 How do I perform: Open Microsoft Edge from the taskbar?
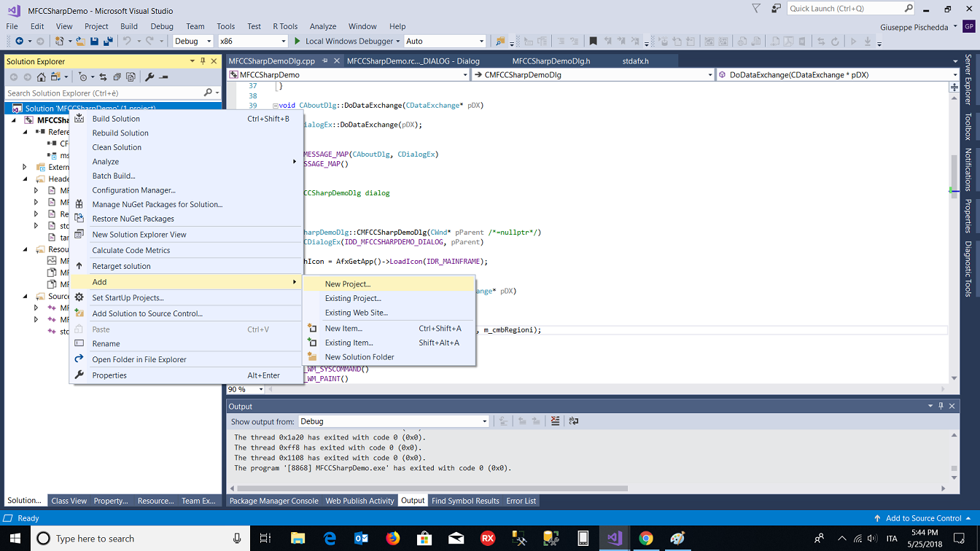[x=330, y=539]
